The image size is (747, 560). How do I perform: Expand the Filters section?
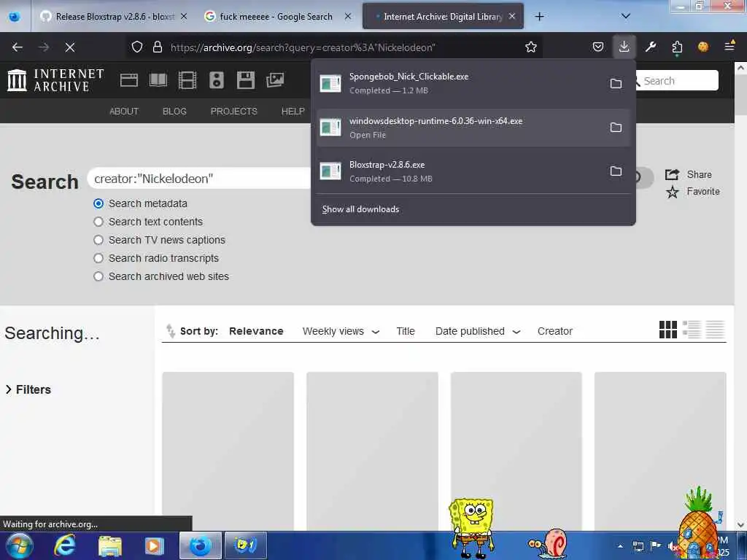28,389
